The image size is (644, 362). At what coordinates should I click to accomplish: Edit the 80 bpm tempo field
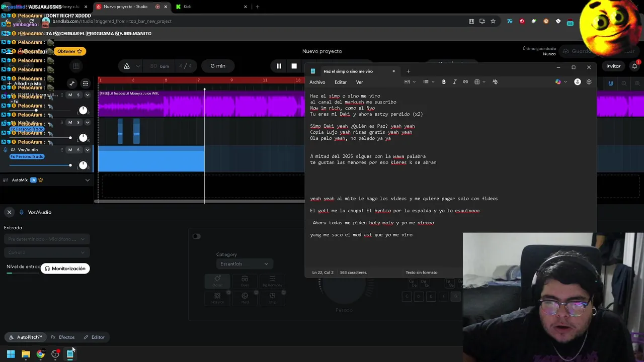(159, 66)
